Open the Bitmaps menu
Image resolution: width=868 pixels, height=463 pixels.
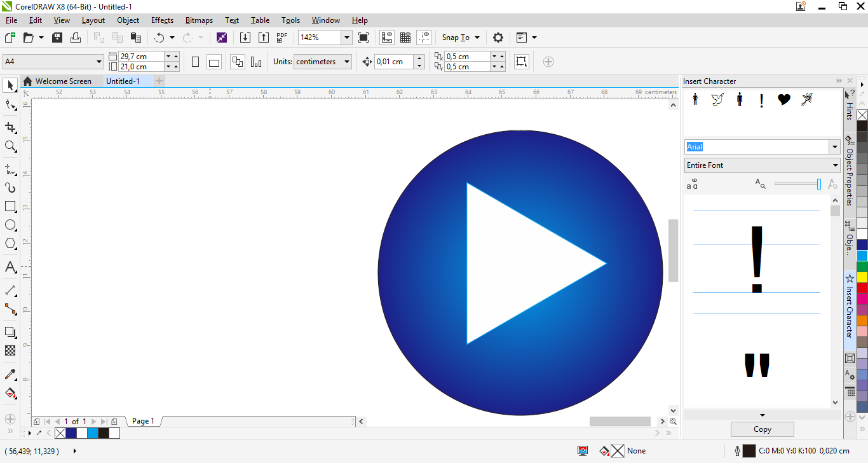coord(199,20)
